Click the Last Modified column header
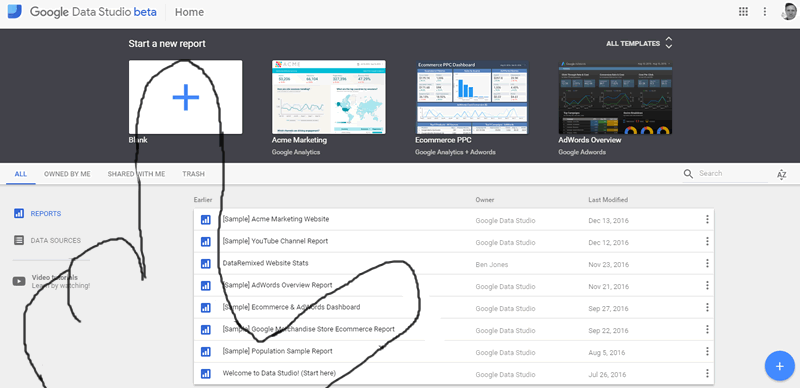The image size is (800, 388). [608, 200]
